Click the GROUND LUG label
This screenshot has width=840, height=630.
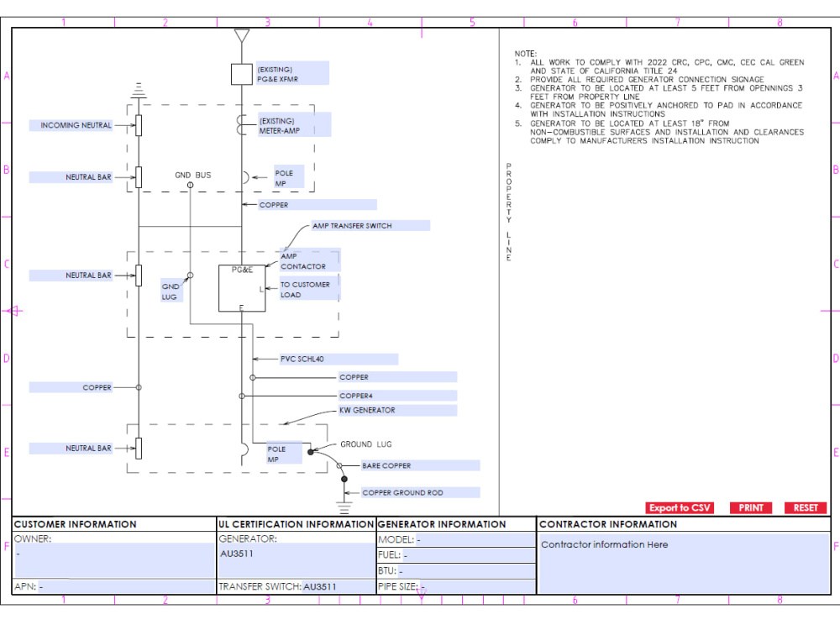tap(366, 444)
